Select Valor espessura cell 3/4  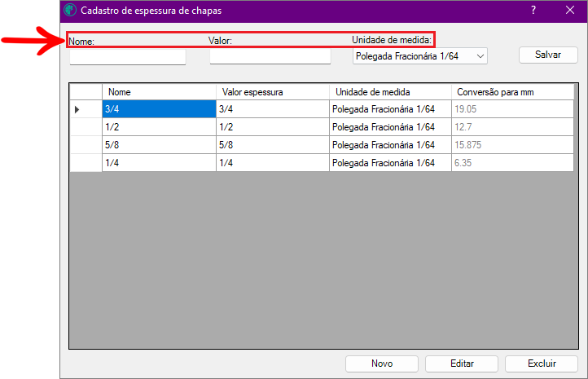(273, 109)
